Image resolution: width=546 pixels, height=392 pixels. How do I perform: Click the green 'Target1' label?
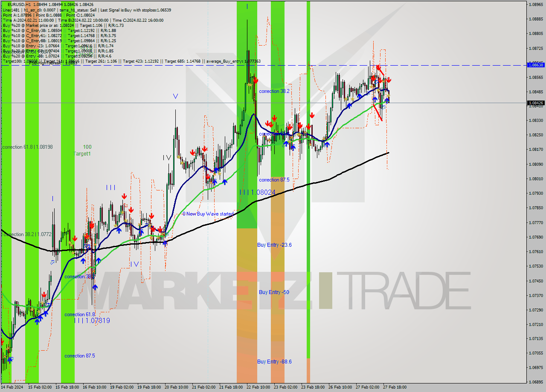click(82, 153)
